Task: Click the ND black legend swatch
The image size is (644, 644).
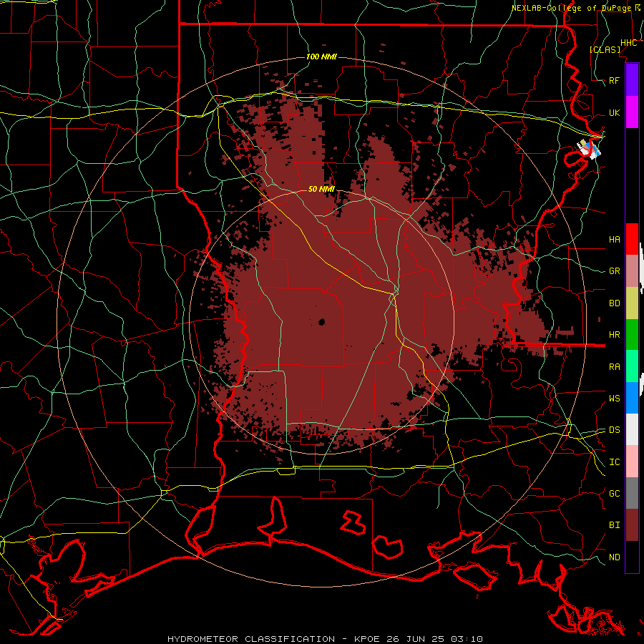Action: (x=632, y=557)
